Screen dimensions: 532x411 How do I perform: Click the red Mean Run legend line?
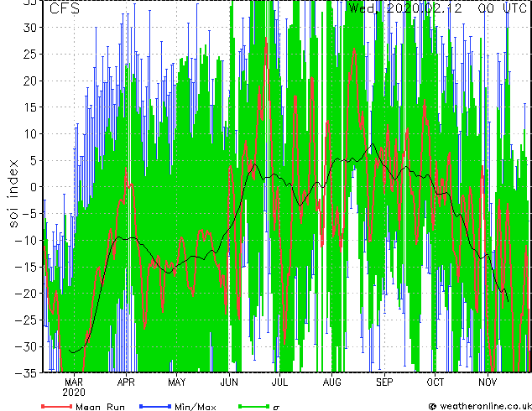coord(57,406)
